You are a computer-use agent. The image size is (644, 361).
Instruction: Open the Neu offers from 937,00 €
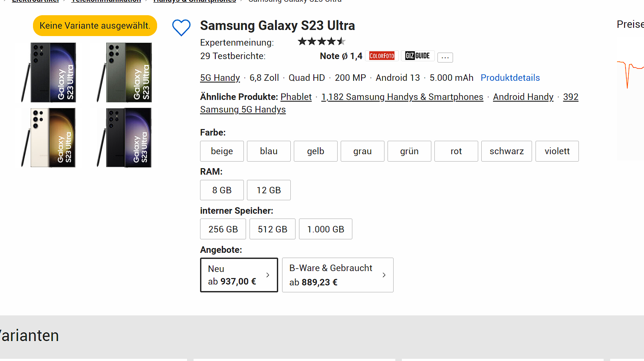point(239,275)
